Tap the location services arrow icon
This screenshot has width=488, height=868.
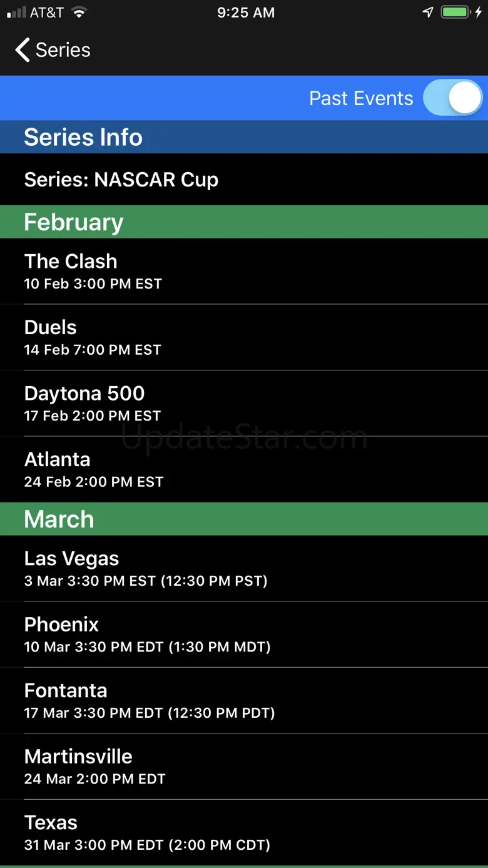coord(428,13)
